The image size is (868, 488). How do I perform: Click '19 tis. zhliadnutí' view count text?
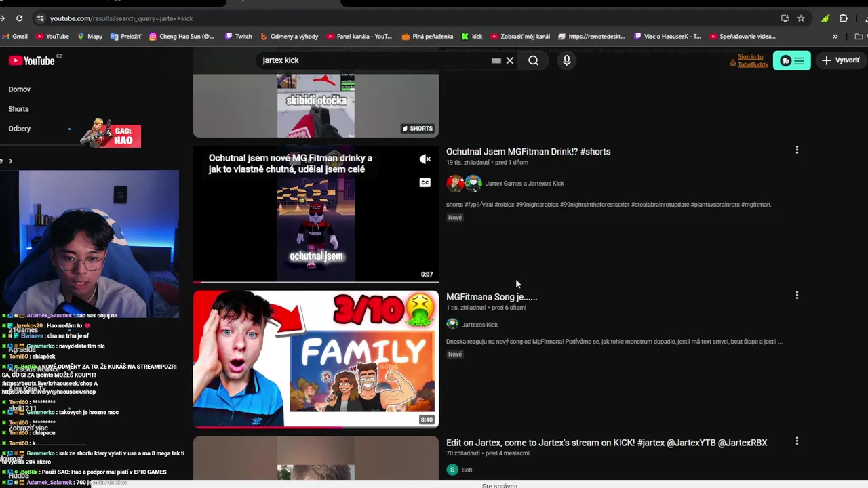468,163
